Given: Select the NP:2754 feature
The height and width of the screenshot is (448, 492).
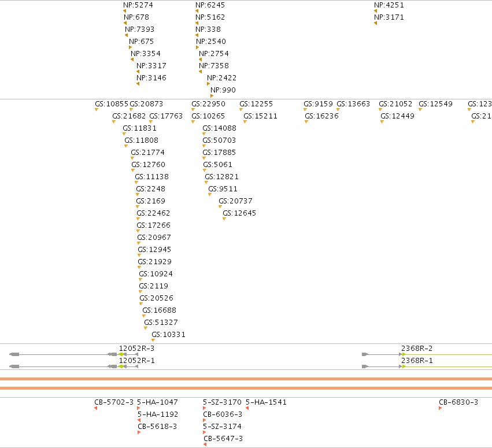Looking at the screenshot, I should coord(214,54).
